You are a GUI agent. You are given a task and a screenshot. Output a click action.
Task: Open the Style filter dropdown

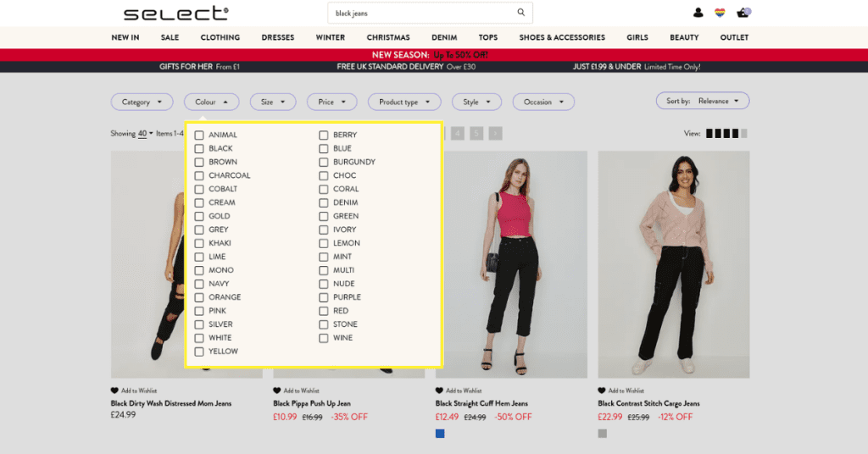[476, 102]
